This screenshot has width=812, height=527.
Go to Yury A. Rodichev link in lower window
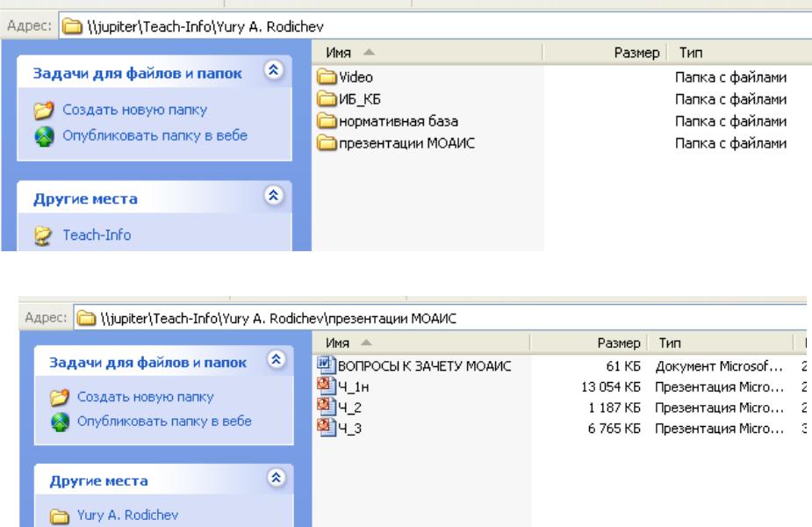click(127, 515)
